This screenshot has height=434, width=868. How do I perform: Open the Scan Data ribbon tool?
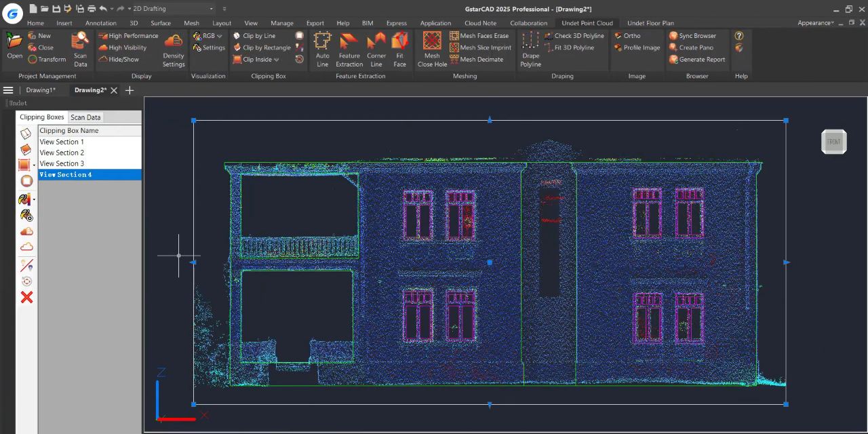80,50
